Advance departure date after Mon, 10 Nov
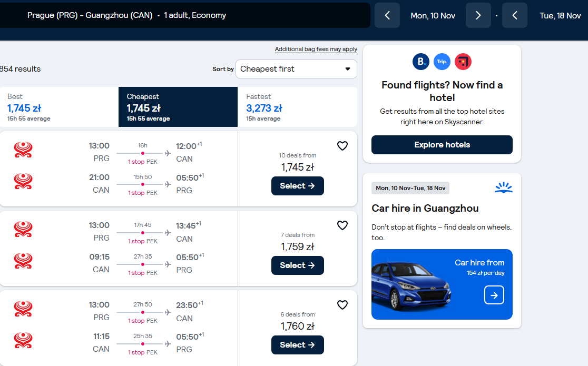Viewport: 588px width, 366px height. [478, 15]
